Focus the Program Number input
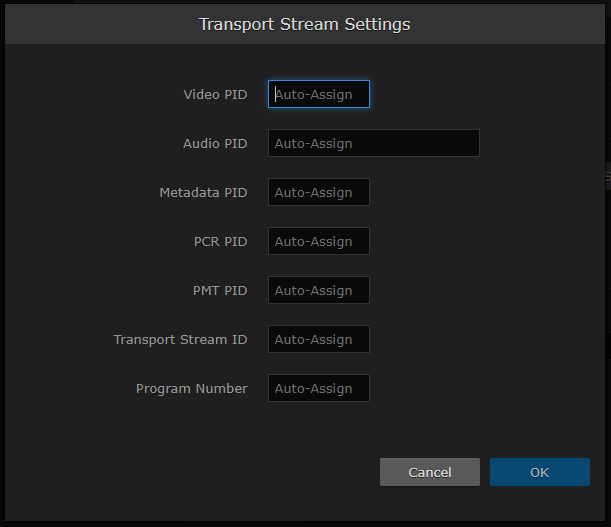This screenshot has height=527, width=611. pos(318,388)
